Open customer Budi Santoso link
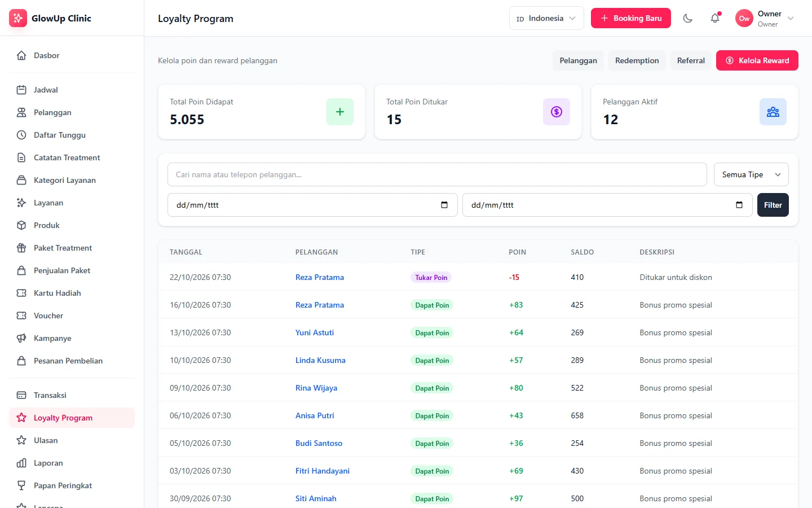Viewport: 812px width, 508px height. [319, 443]
